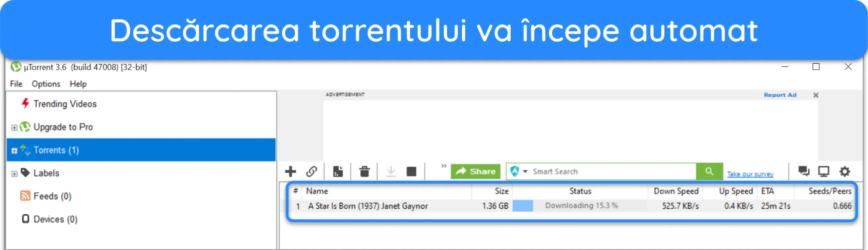The height and width of the screenshot is (250, 868).
Task: Click the Create New Torrent file icon
Action: pos(338,171)
